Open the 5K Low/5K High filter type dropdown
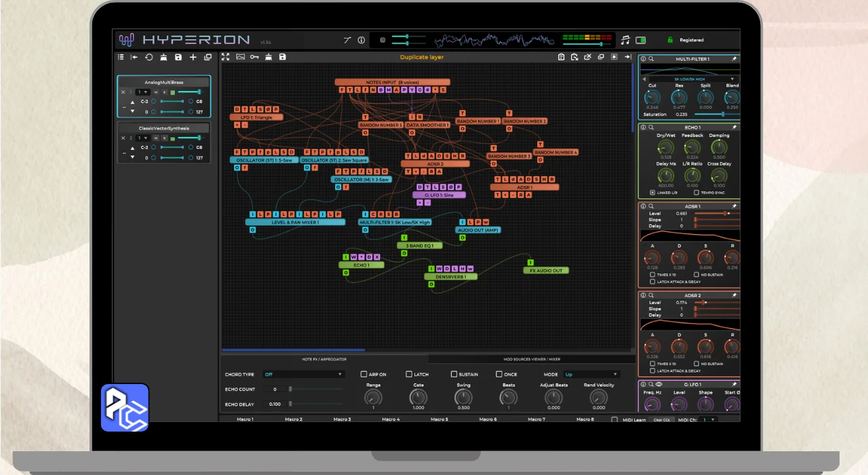Viewport: 868px width, 475px height. click(x=689, y=79)
